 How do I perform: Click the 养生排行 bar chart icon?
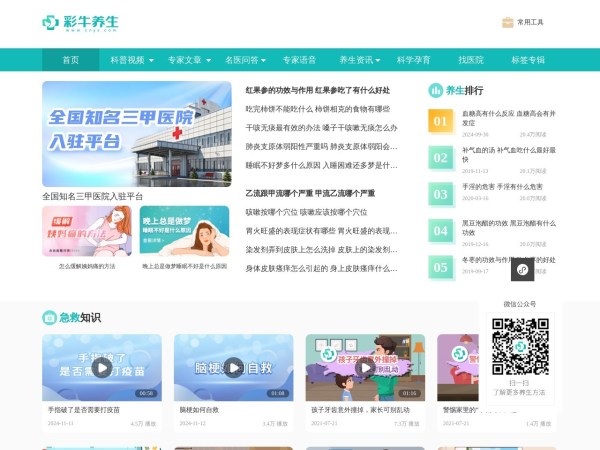click(436, 90)
